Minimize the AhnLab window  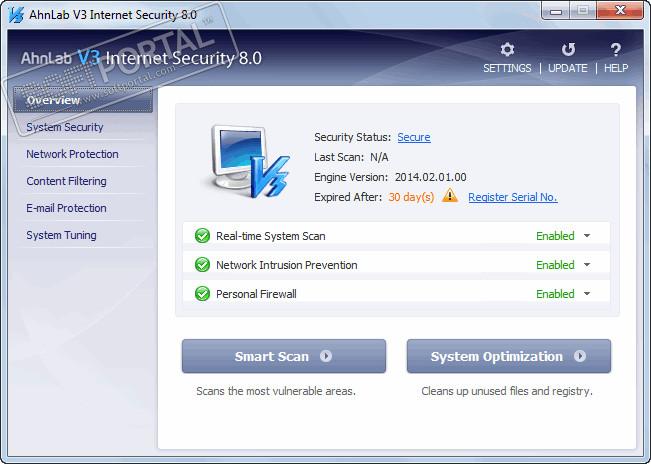556,11
